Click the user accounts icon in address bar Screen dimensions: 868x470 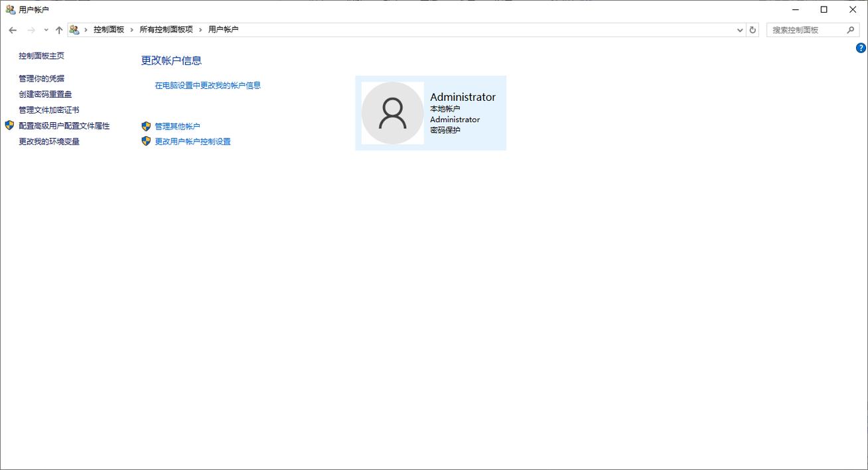click(x=74, y=30)
